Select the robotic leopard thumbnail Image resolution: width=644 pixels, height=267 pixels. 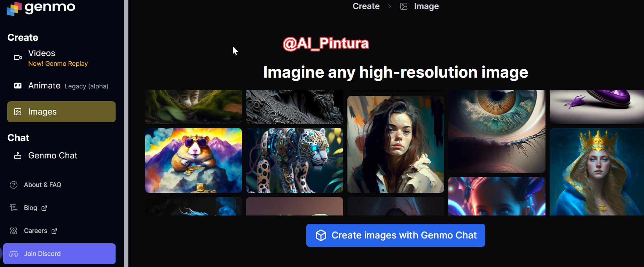(x=294, y=160)
